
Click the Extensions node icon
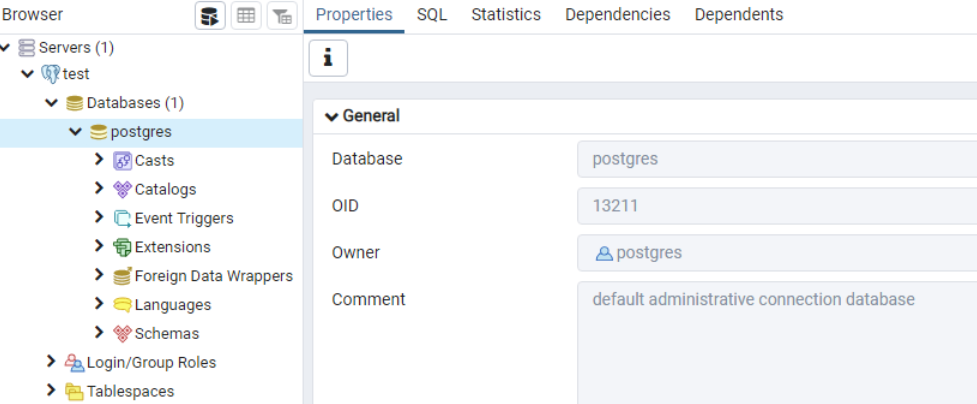123,247
